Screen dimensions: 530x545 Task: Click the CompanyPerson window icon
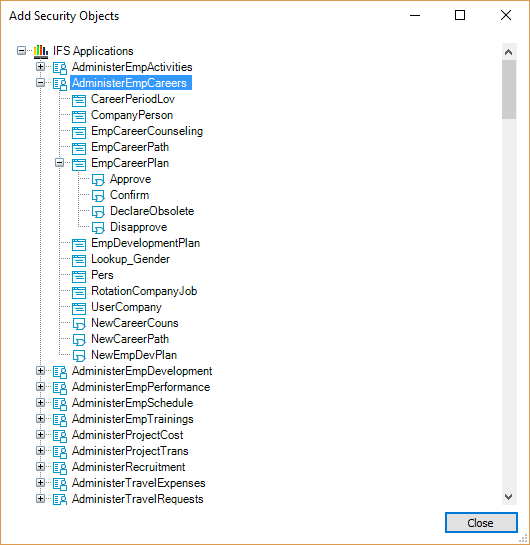point(79,116)
